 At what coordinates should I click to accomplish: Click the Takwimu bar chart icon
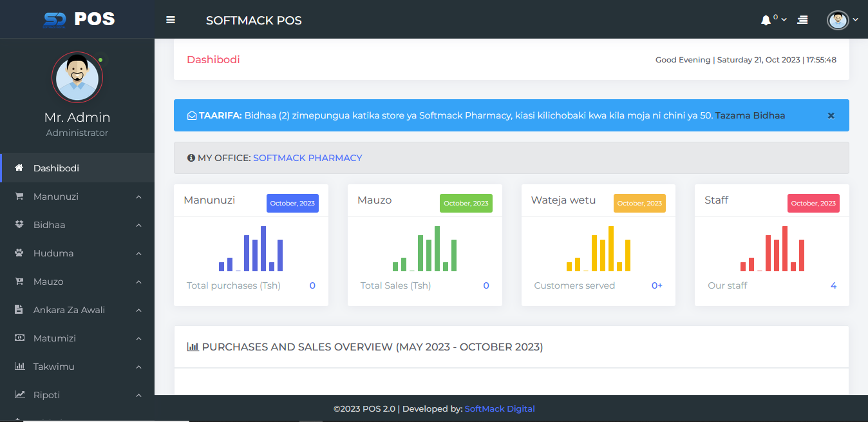coord(19,367)
